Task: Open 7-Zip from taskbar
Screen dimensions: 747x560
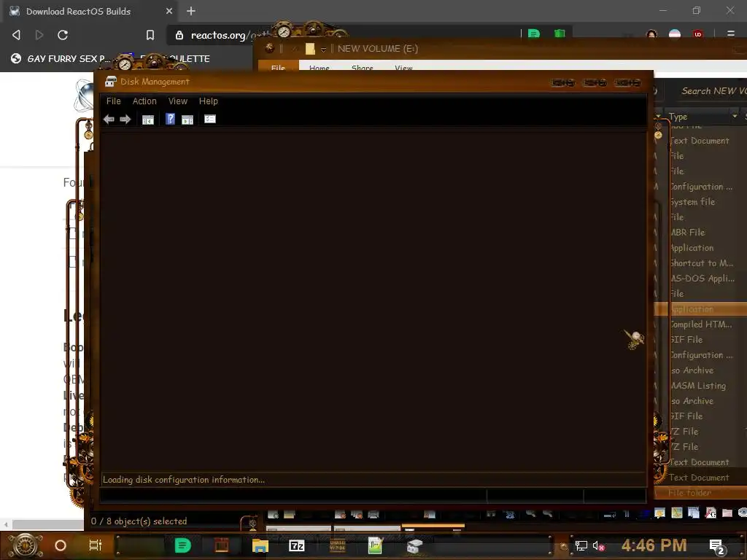Action: (297, 545)
